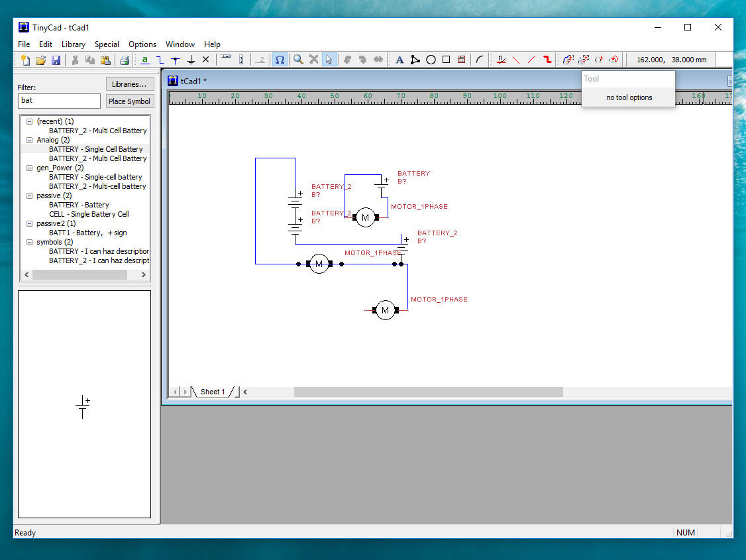Save the design with the floppy disk icon

coord(56,60)
